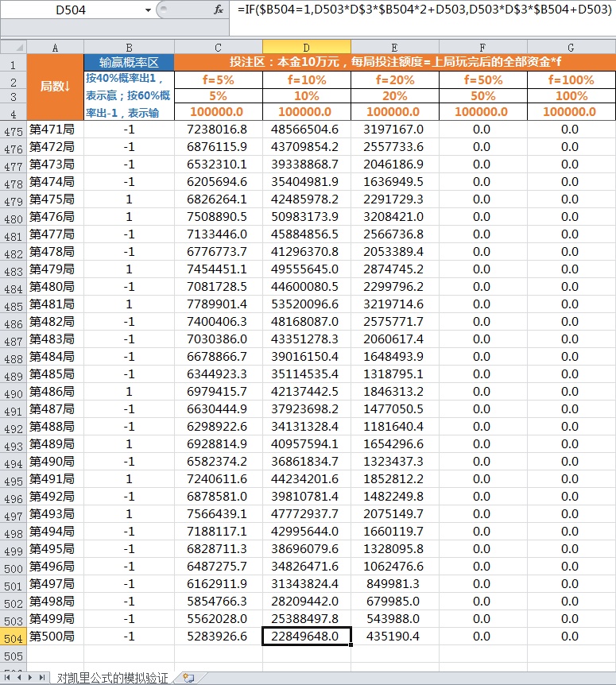The height and width of the screenshot is (685, 616).
Task: Click the 局数↓ header cell
Action: pos(55,87)
